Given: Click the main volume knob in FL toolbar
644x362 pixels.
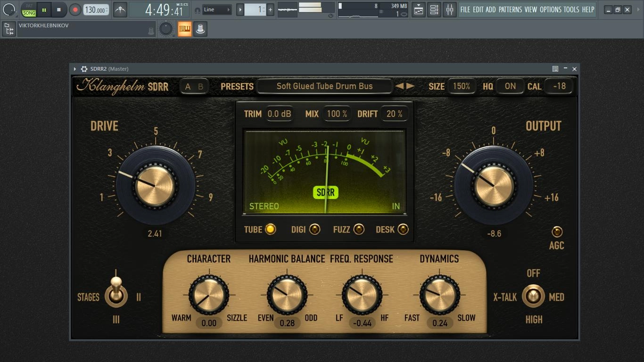Looking at the screenshot, I should click(x=9, y=9).
